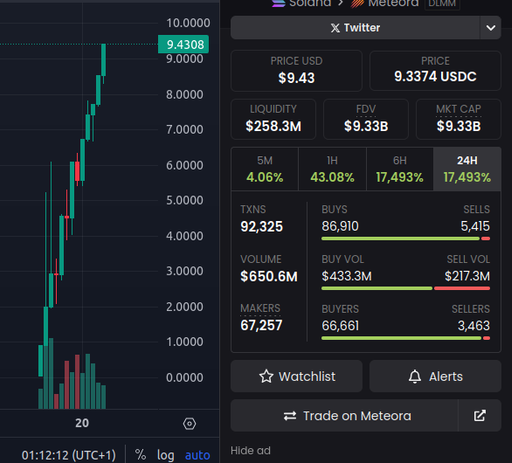The image size is (512, 463).
Task: Click the VOLUME value $650.6M
Action: tap(269, 276)
